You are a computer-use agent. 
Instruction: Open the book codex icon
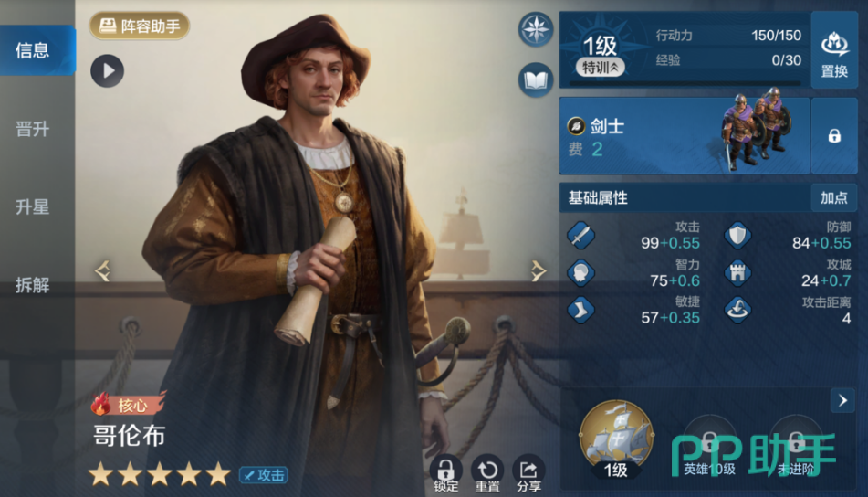(535, 80)
